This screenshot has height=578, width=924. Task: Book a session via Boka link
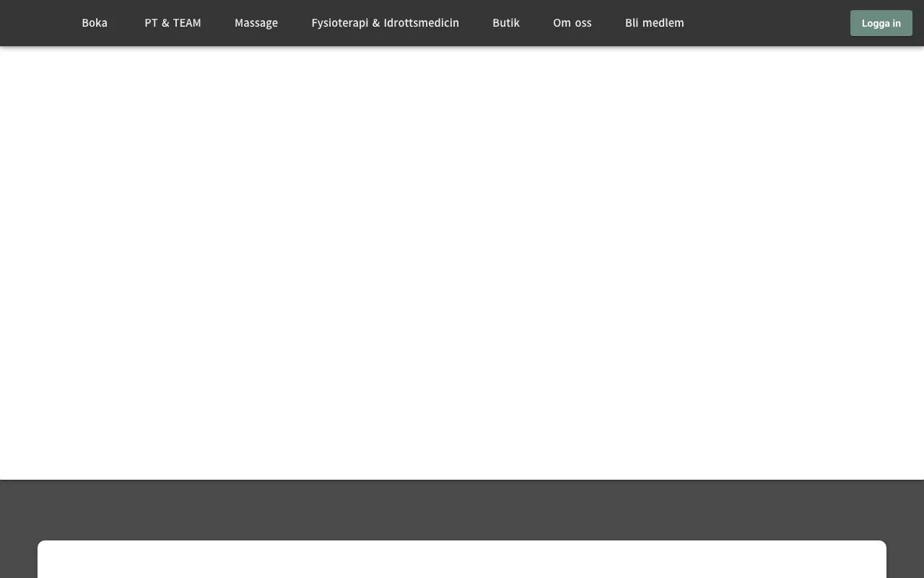pos(95,23)
